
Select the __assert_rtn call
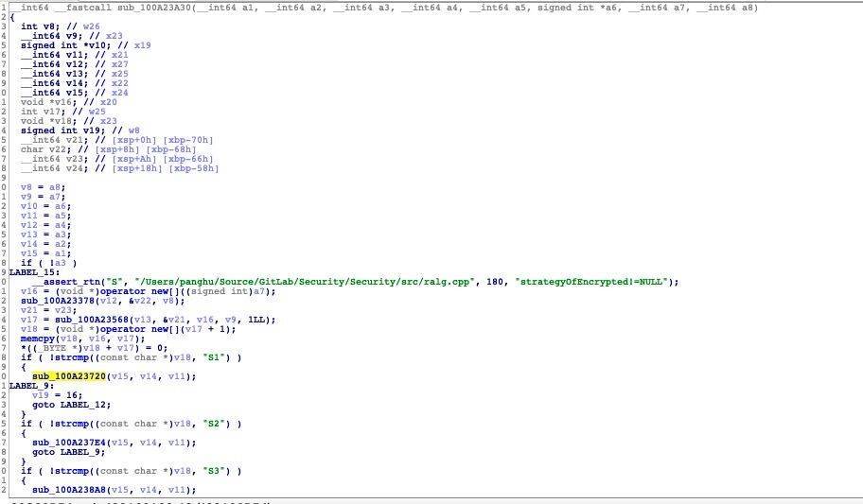pos(66,282)
